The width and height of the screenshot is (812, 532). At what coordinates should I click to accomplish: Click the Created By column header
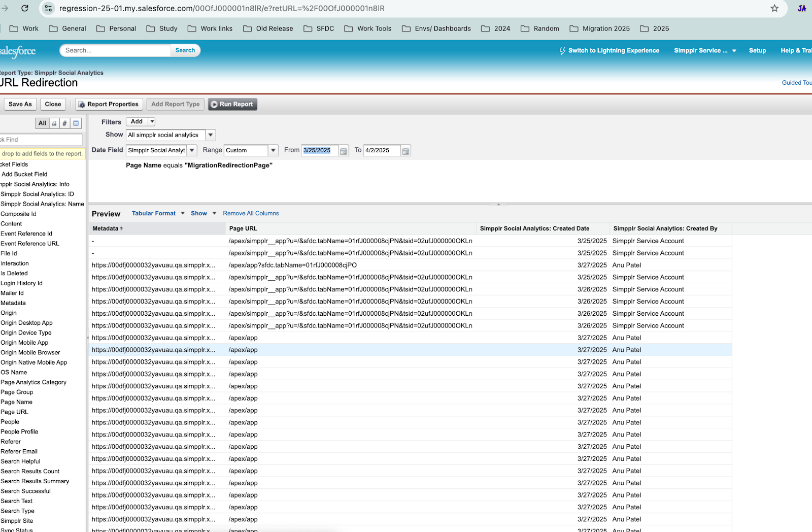[x=670, y=228]
